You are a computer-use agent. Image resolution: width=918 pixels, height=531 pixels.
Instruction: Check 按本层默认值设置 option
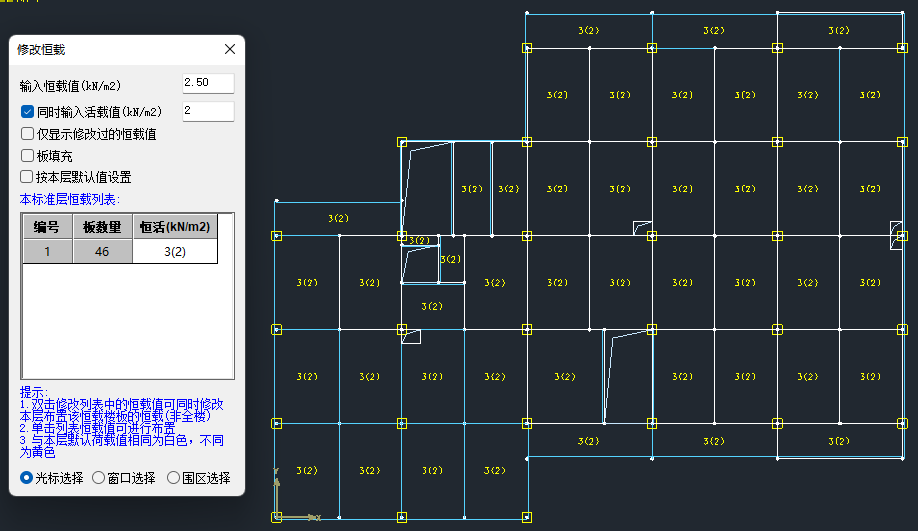pyautogui.click(x=26, y=176)
